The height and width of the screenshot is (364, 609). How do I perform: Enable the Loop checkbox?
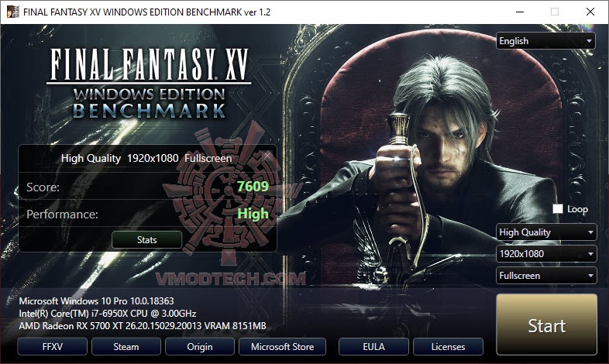(x=558, y=209)
